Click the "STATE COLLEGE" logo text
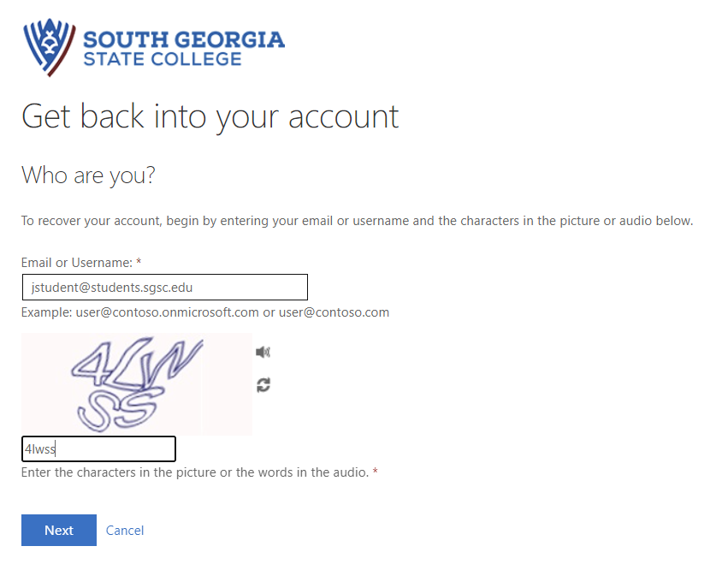Viewport: 728px width, 570px height. click(x=163, y=59)
